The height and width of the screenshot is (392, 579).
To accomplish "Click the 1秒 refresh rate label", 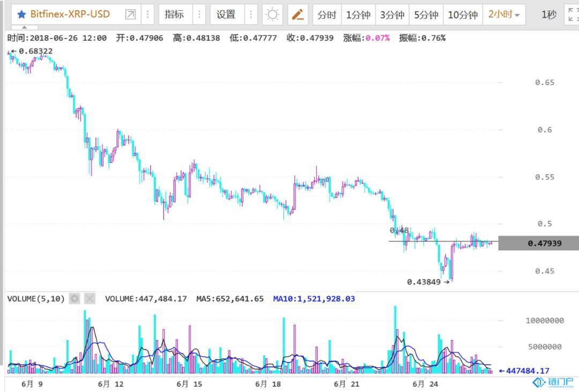I will (549, 15).
